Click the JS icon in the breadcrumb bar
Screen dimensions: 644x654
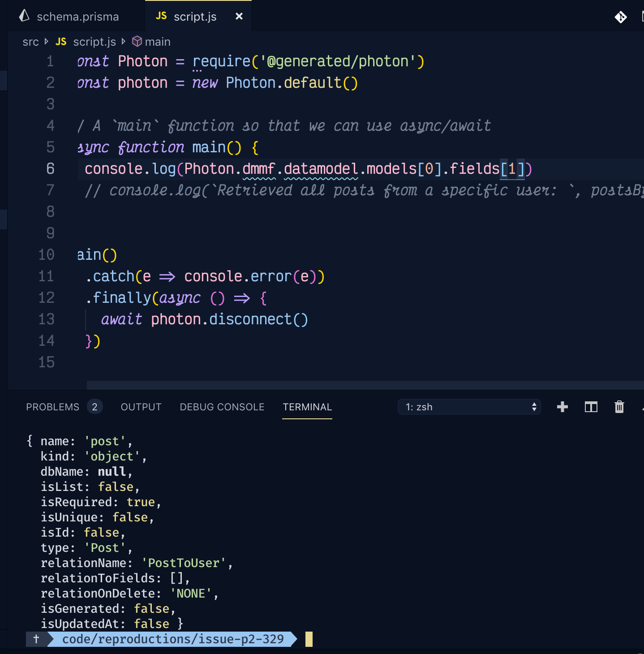[x=61, y=41]
